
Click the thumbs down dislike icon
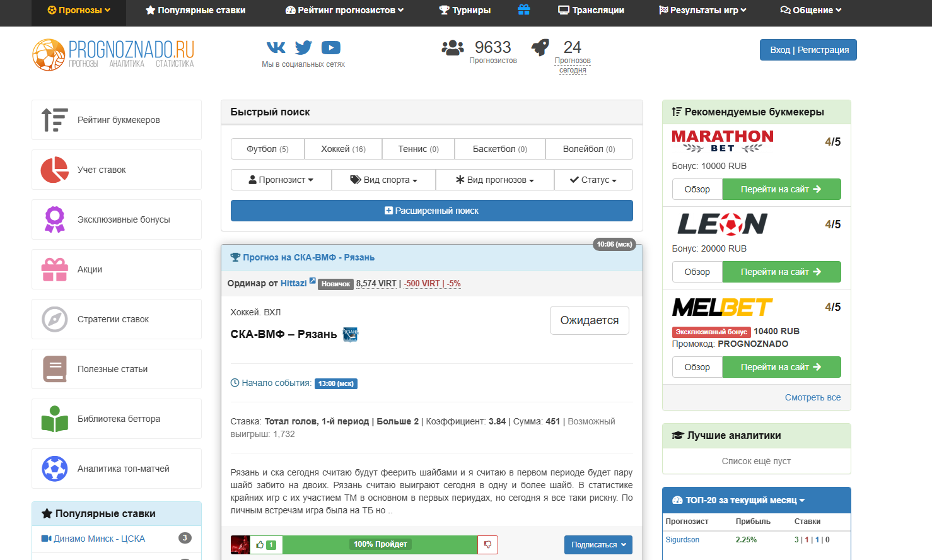[x=487, y=545]
